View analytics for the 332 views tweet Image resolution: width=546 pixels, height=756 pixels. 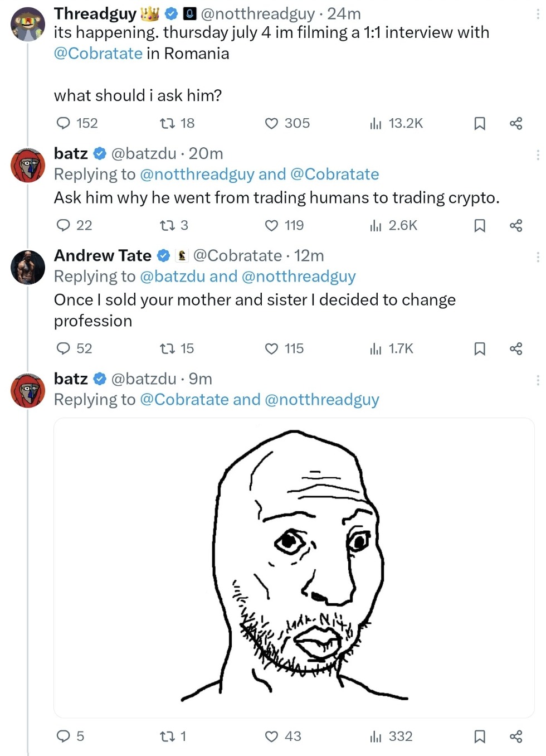[x=376, y=736]
